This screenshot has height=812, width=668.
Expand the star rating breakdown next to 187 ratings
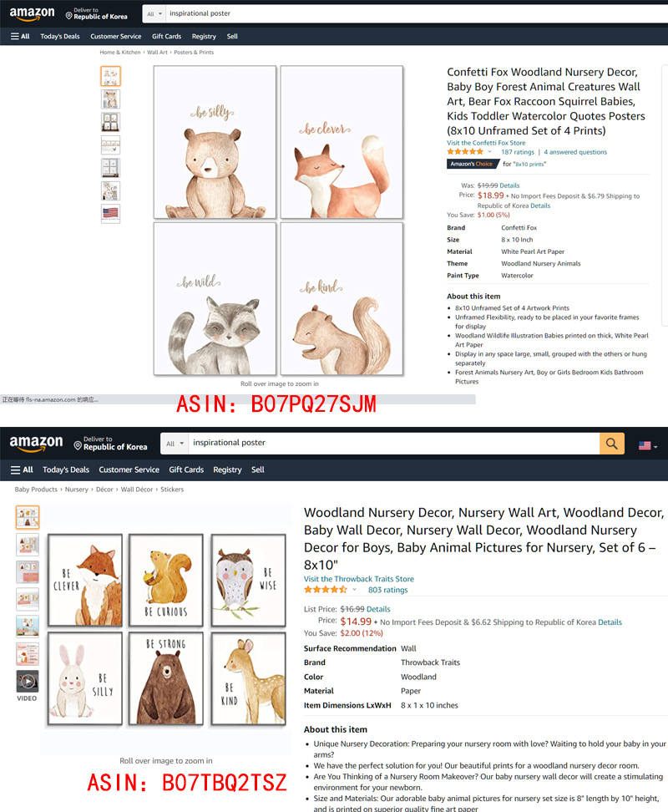tap(489, 152)
